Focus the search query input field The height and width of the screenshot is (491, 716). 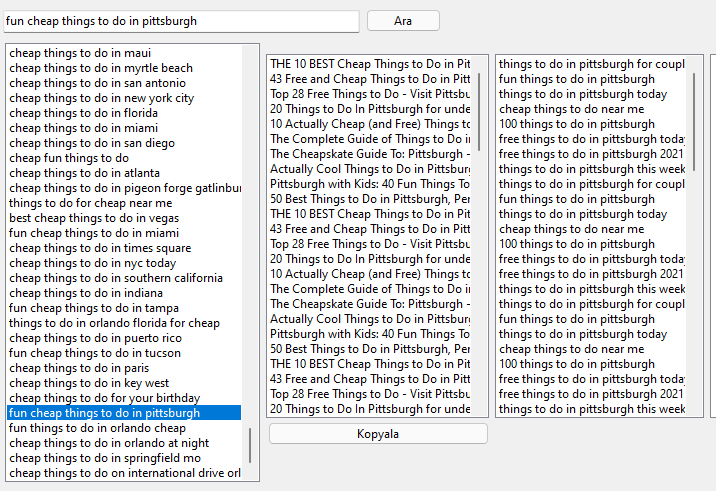pyautogui.click(x=181, y=21)
